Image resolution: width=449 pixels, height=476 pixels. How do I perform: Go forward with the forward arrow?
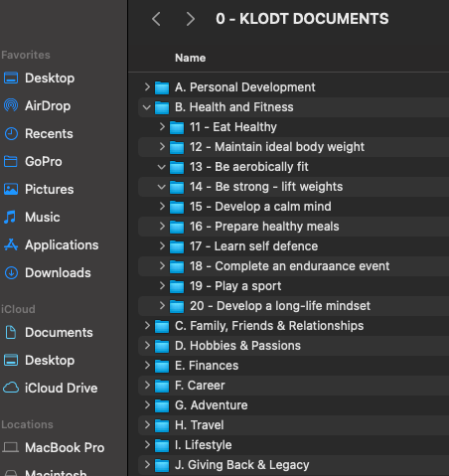190,19
